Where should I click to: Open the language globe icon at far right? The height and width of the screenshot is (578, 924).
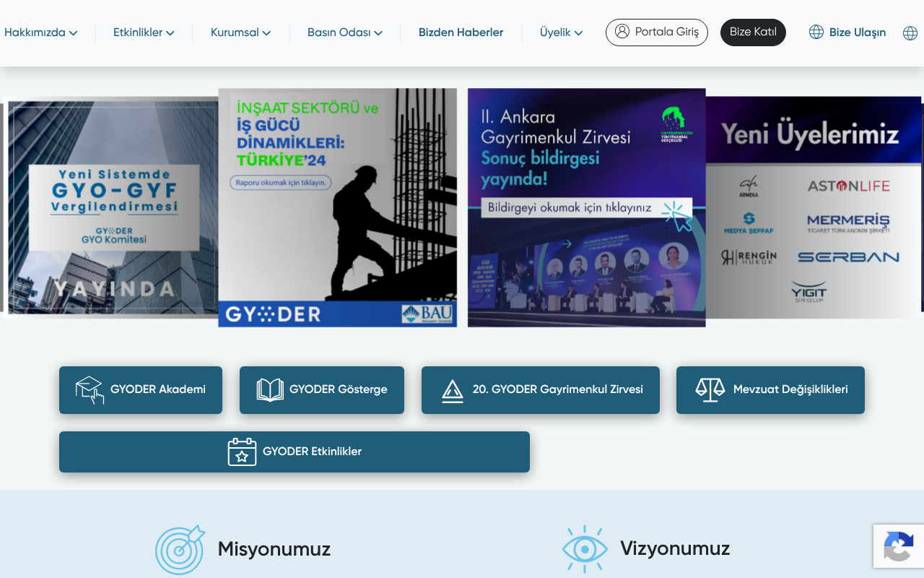tap(910, 33)
